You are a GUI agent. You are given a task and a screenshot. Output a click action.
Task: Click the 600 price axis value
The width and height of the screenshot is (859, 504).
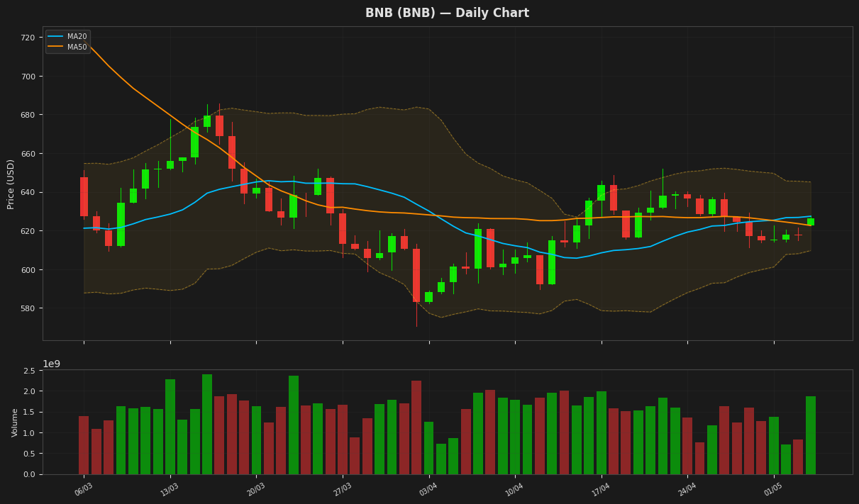point(28,270)
